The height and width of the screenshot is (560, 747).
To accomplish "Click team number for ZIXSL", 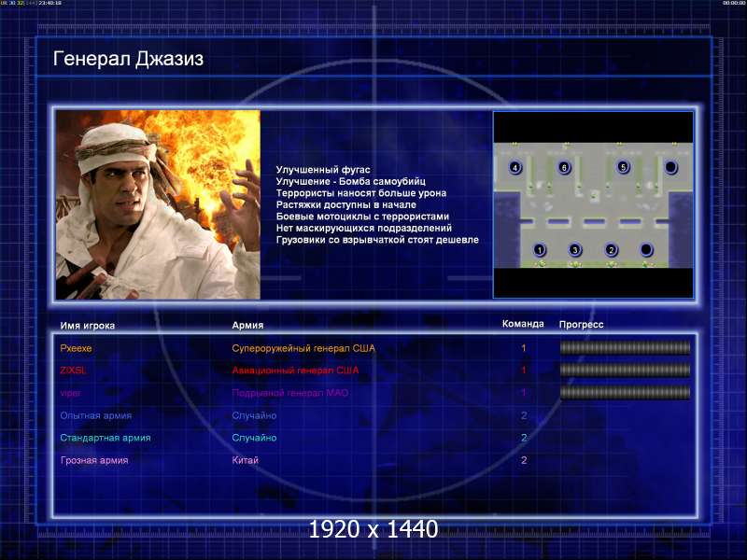I will [x=524, y=370].
